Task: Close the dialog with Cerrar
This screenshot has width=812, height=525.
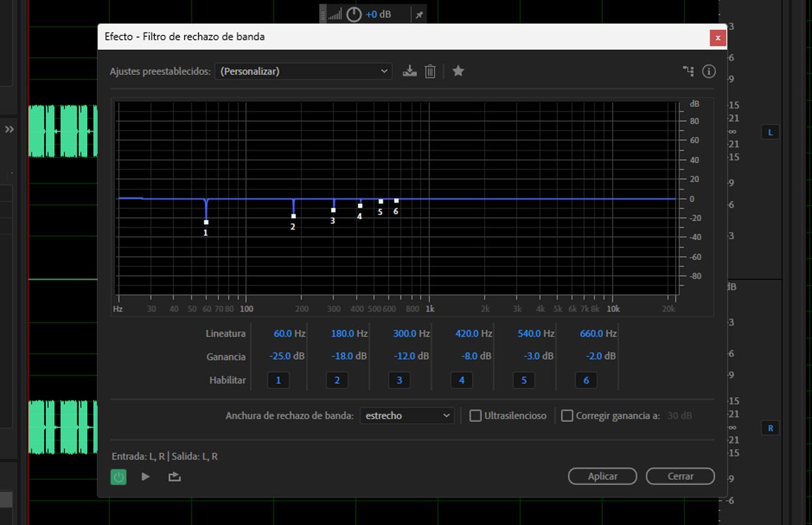Action: (x=680, y=476)
